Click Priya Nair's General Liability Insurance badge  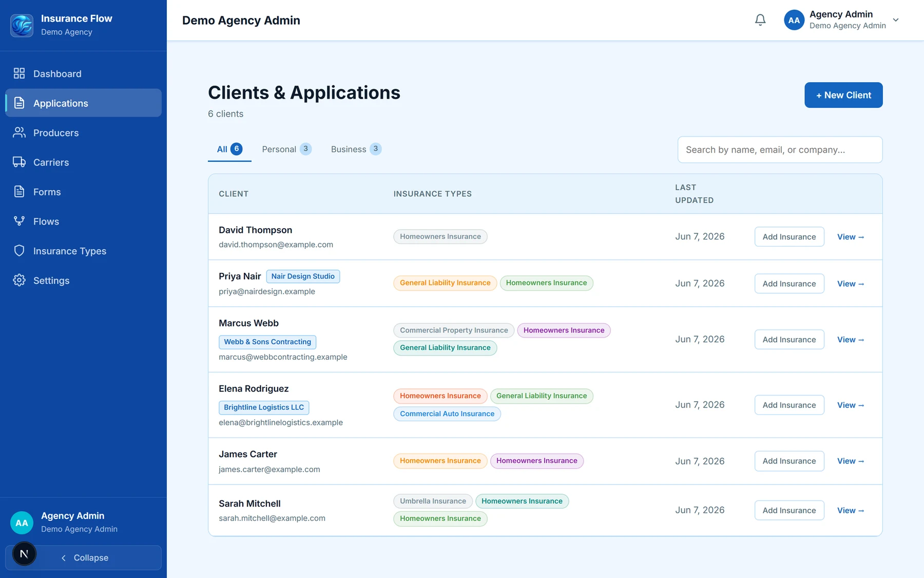[x=445, y=283]
